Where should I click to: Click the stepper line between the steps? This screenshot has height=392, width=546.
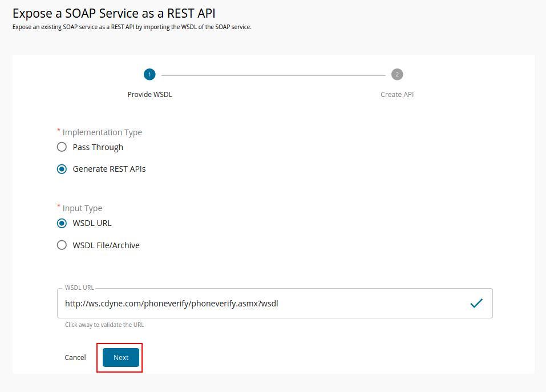tap(273, 75)
